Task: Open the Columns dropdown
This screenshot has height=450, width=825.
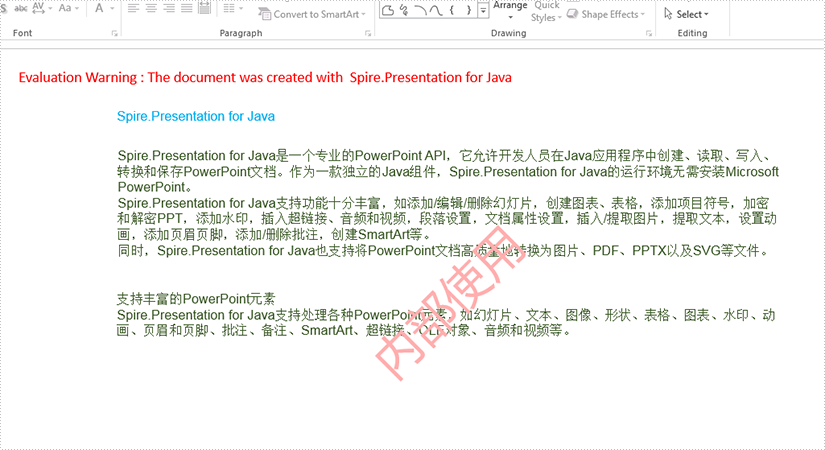Action: click(233, 8)
